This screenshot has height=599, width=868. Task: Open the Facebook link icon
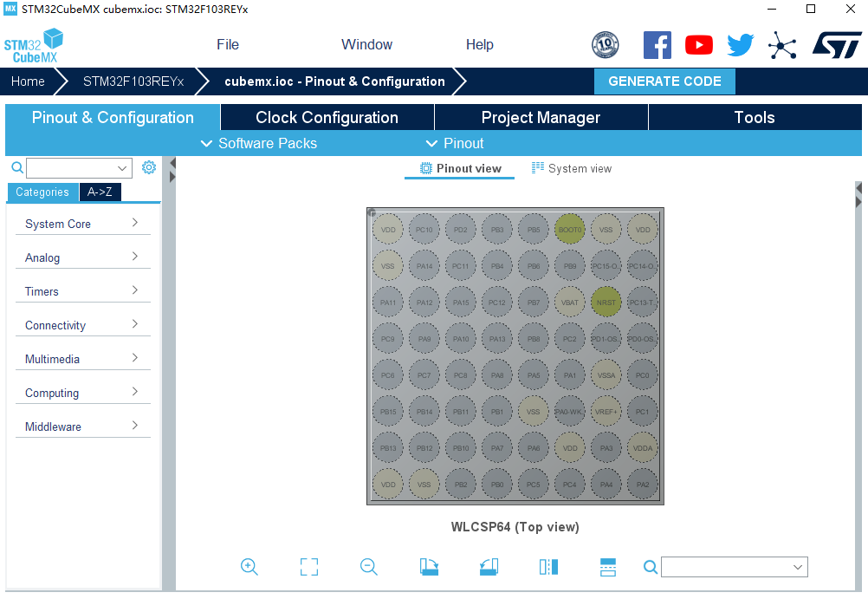tap(657, 45)
